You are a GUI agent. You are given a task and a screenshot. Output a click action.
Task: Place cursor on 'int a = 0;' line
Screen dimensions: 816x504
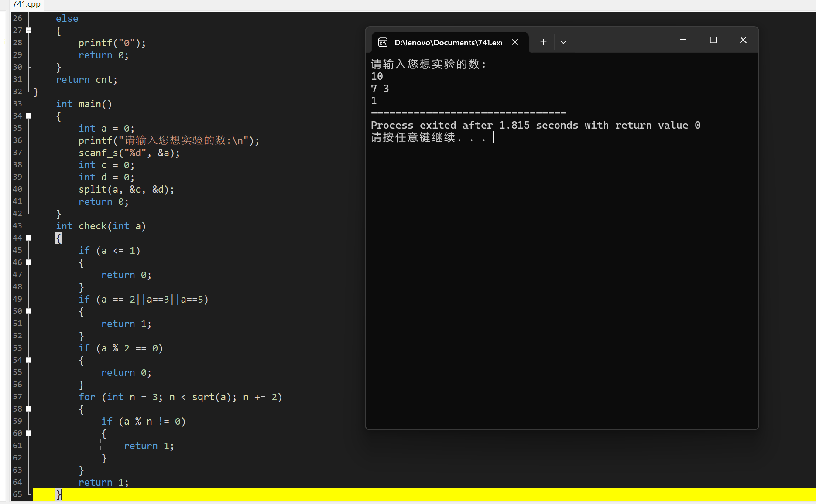pos(106,129)
